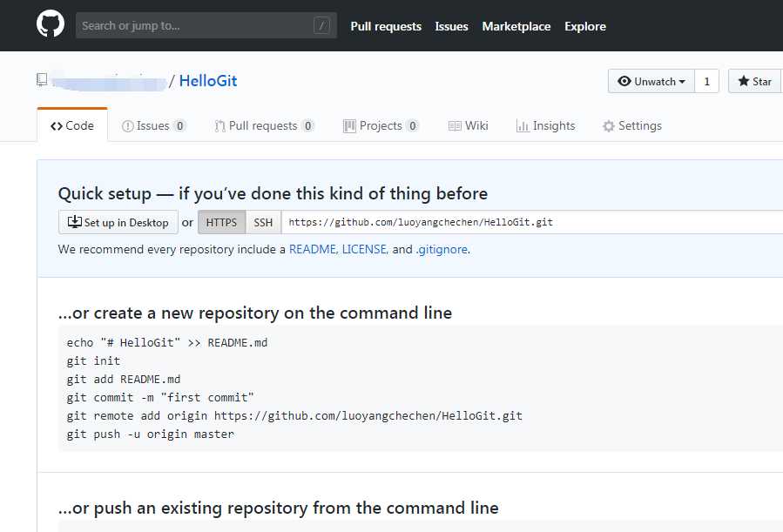Image resolution: width=783 pixels, height=532 pixels.
Task: Switch clone URL to SSH
Action: tap(263, 222)
